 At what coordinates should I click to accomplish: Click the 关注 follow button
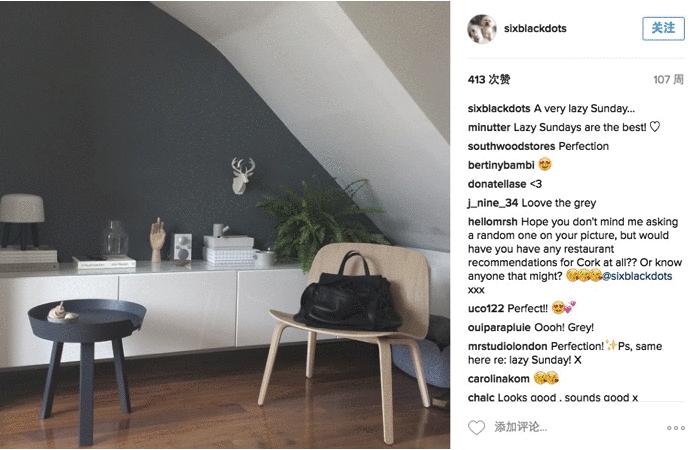[663, 28]
